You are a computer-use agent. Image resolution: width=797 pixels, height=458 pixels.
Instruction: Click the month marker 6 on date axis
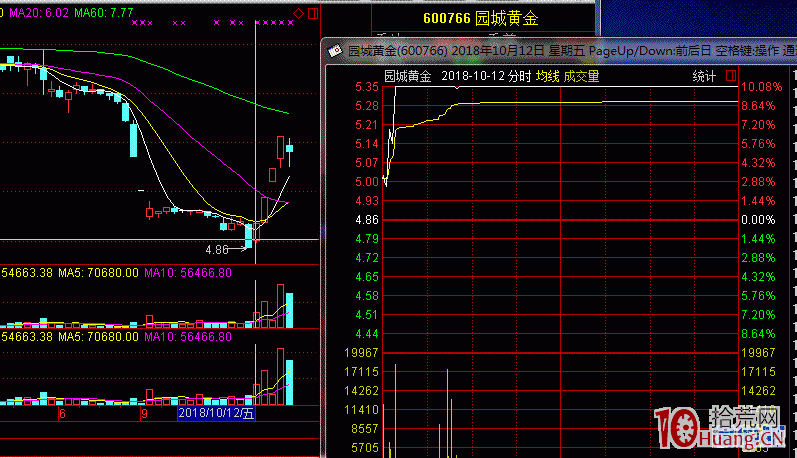62,413
